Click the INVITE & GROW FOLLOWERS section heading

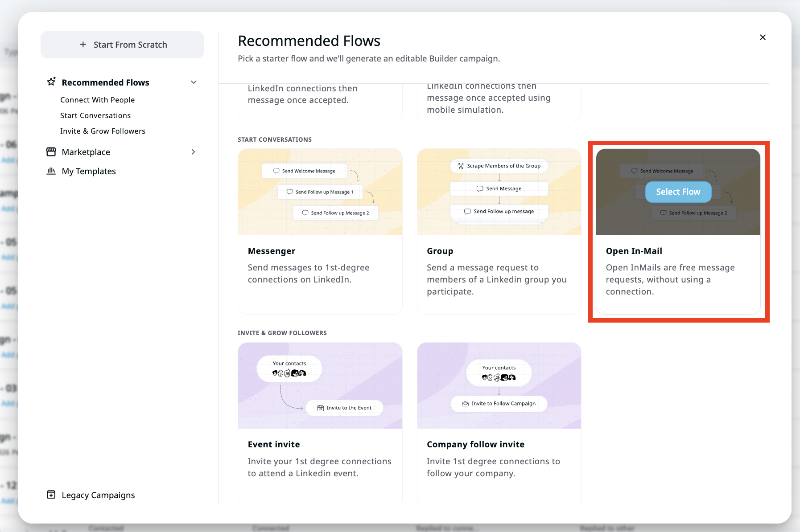click(282, 333)
